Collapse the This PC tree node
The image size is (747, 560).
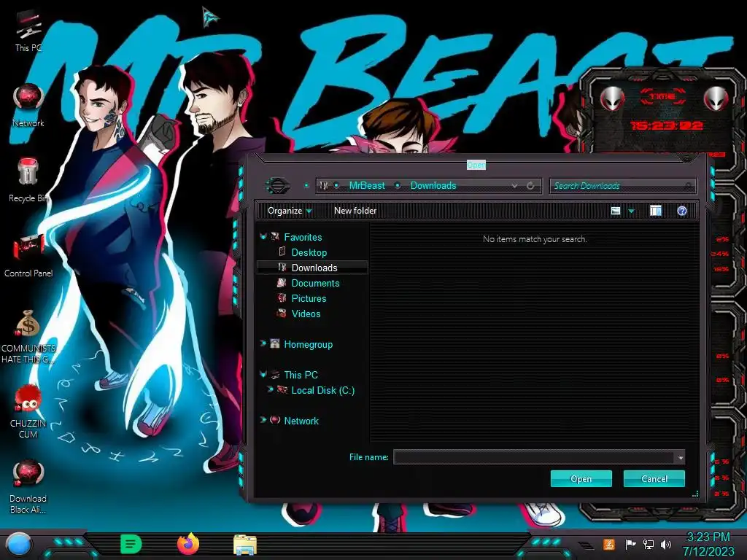point(263,375)
